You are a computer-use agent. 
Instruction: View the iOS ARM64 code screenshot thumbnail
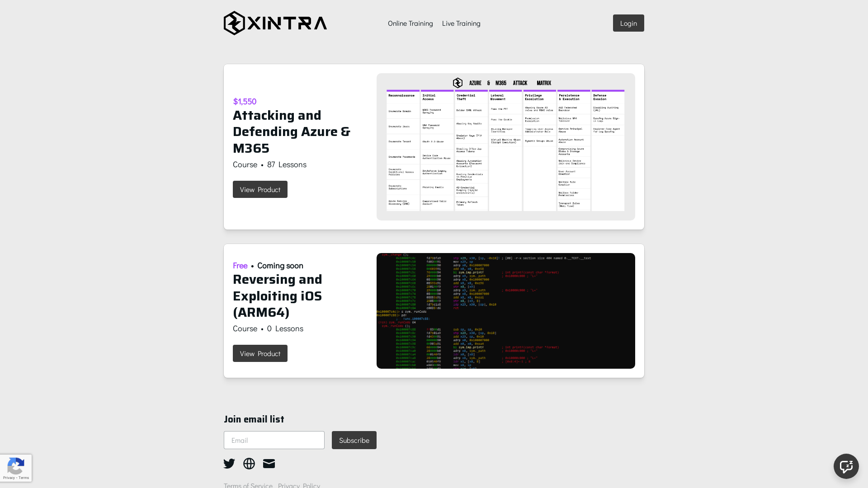coord(505,310)
